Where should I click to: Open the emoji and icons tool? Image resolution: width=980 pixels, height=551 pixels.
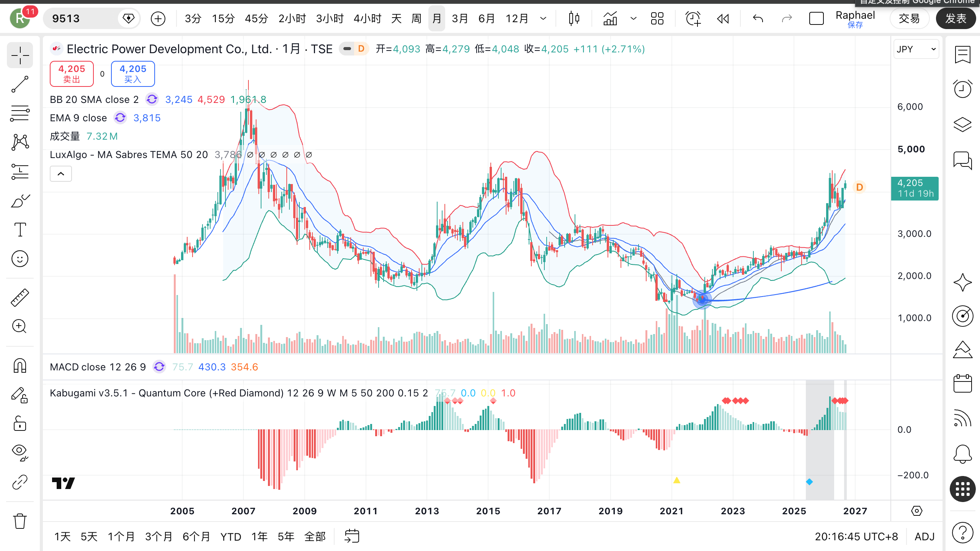[20, 259]
